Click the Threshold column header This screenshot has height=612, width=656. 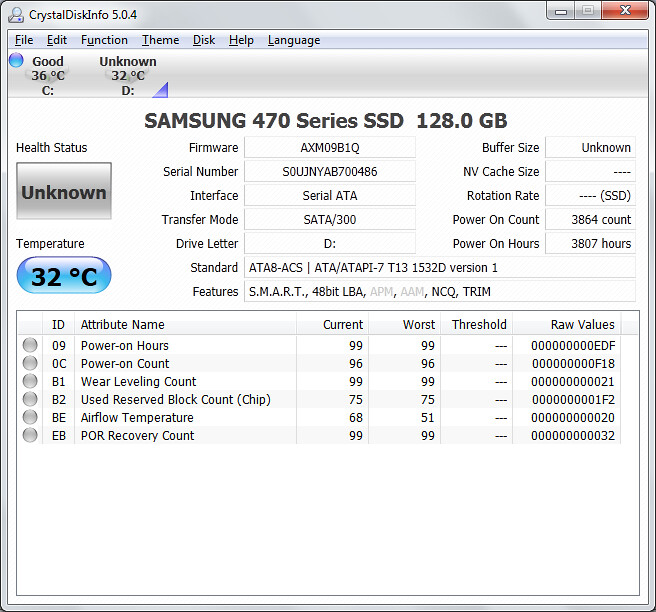click(x=477, y=325)
